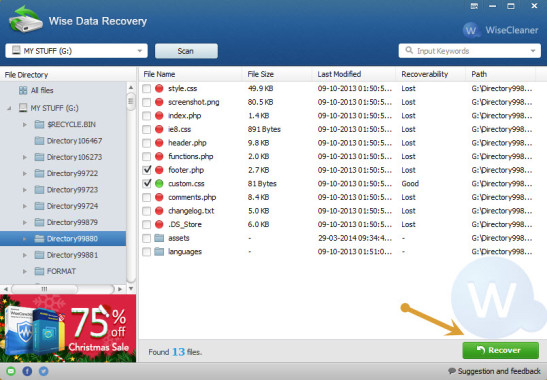Click the functions.php file name
The height and width of the screenshot is (380, 547).
[x=190, y=156]
